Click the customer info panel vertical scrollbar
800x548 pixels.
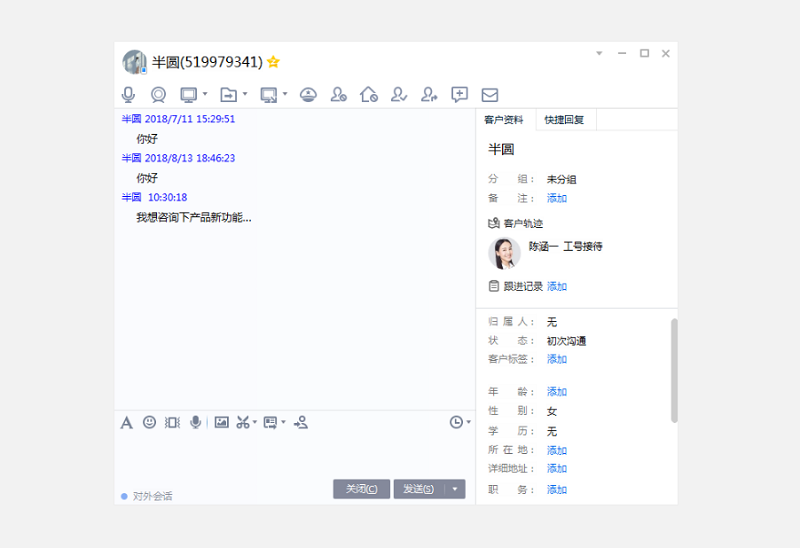point(674,370)
